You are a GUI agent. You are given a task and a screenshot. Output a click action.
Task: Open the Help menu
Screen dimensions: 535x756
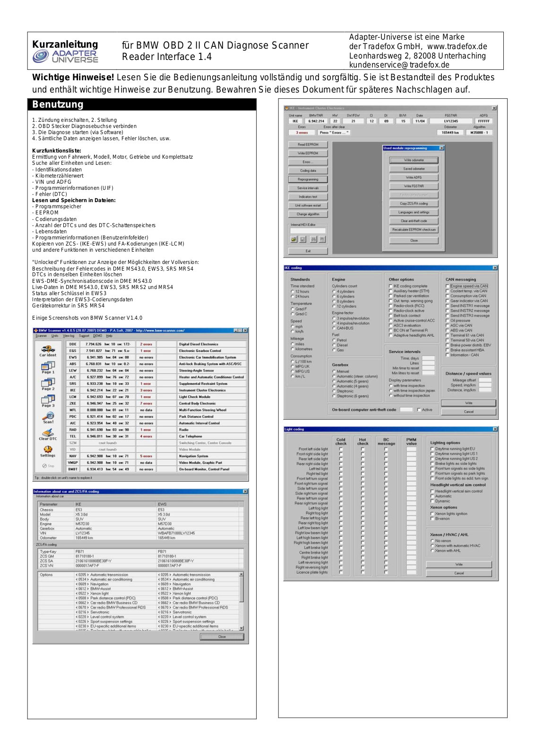[109, 336]
